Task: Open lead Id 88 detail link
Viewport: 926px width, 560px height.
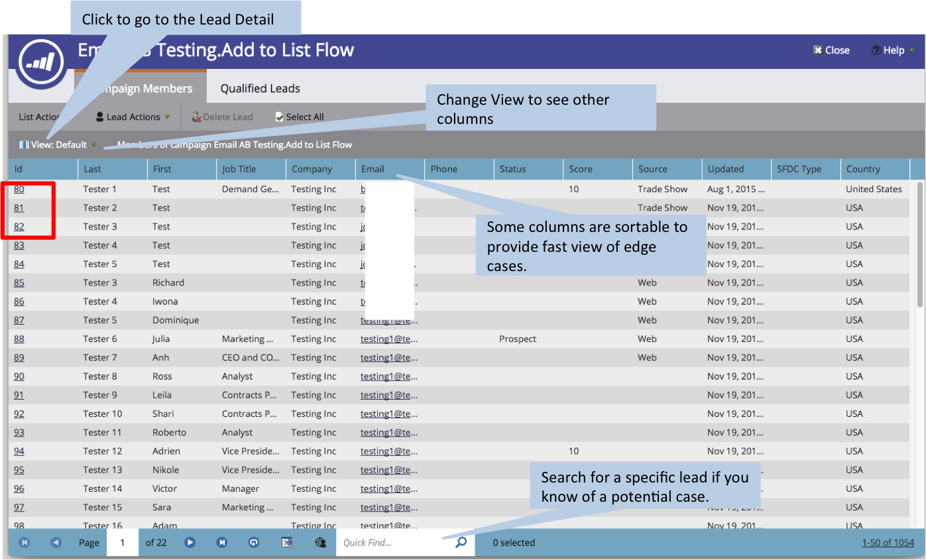Action: tap(19, 339)
